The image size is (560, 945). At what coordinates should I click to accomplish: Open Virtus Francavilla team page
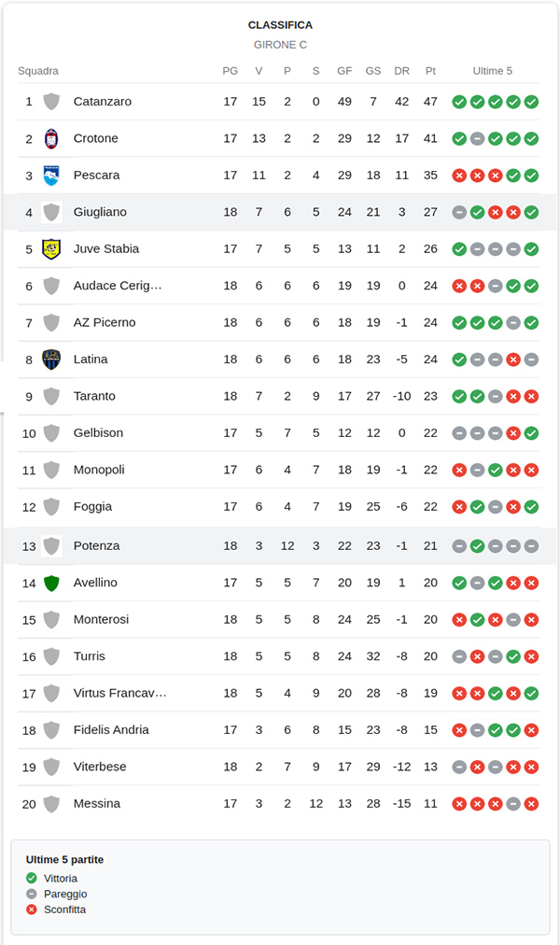pos(119,693)
